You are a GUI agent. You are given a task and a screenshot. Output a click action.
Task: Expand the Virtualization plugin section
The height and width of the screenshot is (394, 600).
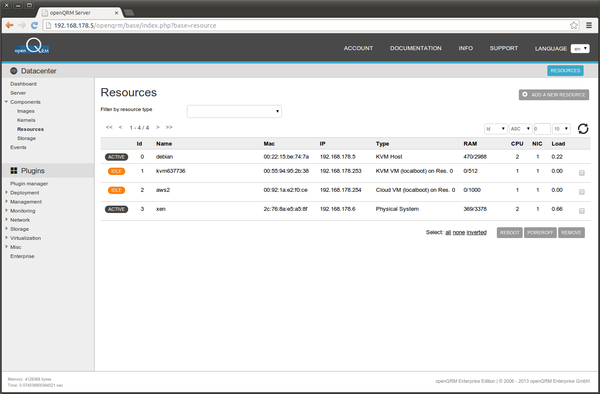click(6, 238)
